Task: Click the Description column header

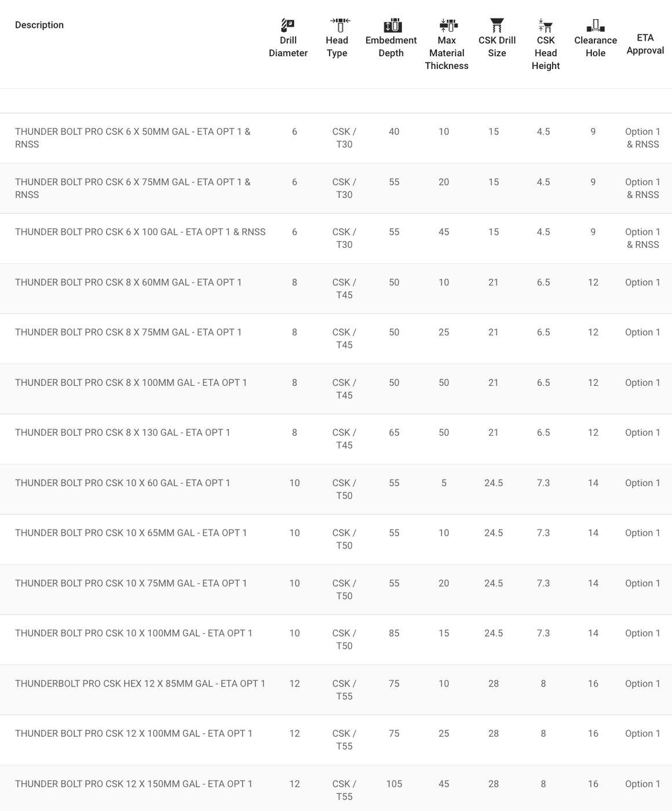Action: pyautogui.click(x=39, y=25)
